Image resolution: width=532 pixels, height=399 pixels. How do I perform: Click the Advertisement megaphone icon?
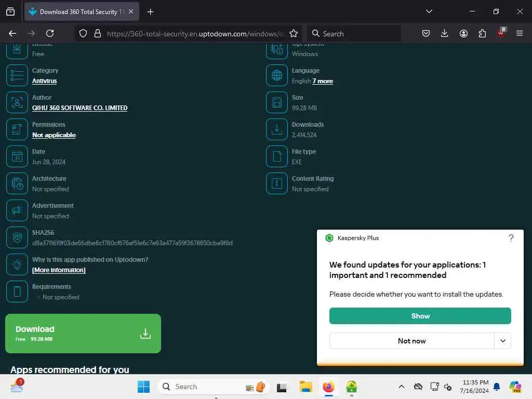17,210
